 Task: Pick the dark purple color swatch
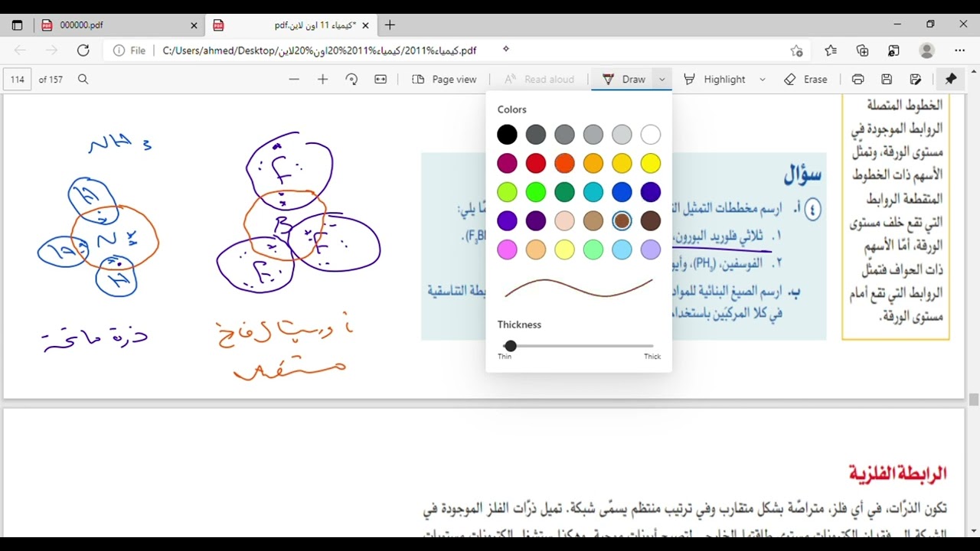pos(536,221)
